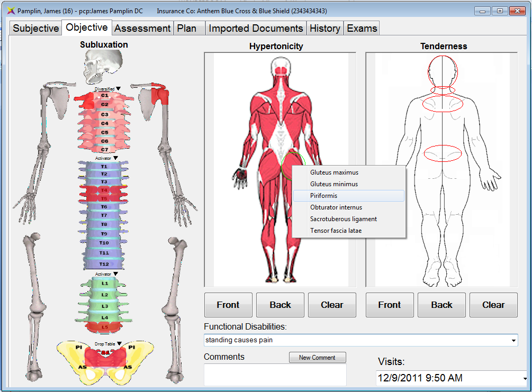
Task: Mark the T8 vertebra
Action: 104,224
